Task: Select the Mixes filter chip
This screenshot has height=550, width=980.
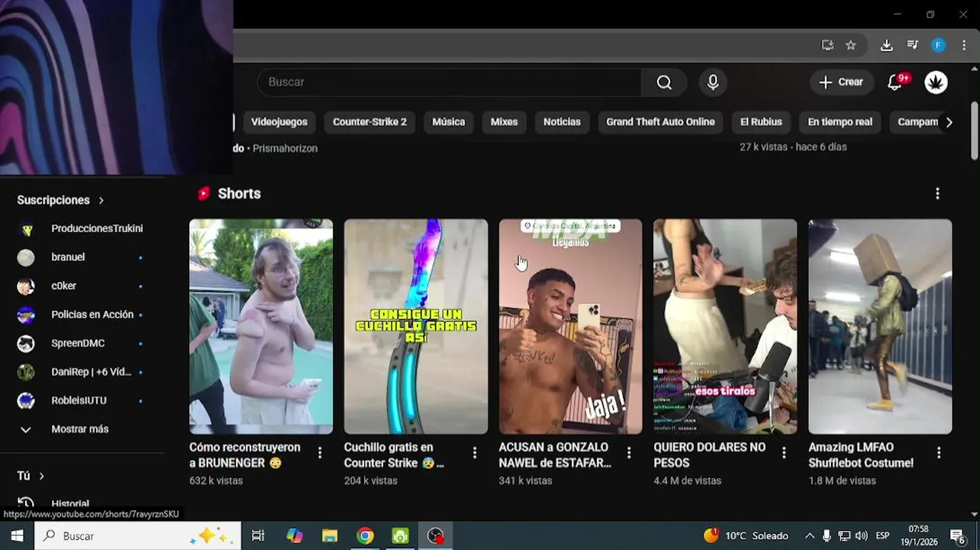Action: 504,122
